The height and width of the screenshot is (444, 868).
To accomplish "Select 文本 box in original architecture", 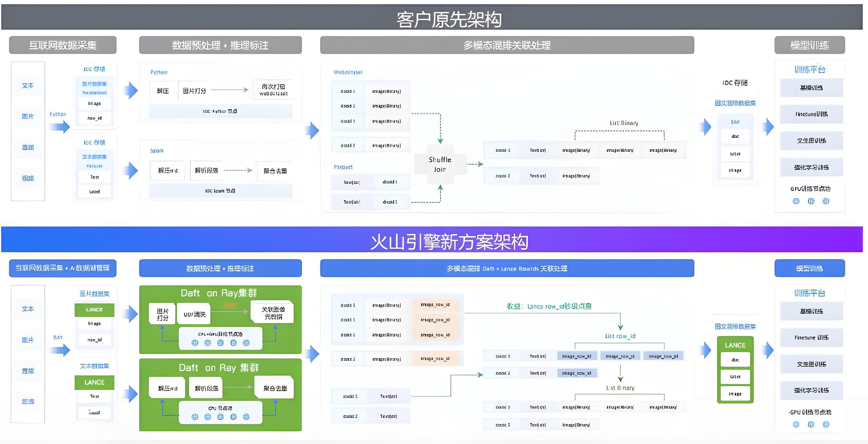I will coord(28,85).
